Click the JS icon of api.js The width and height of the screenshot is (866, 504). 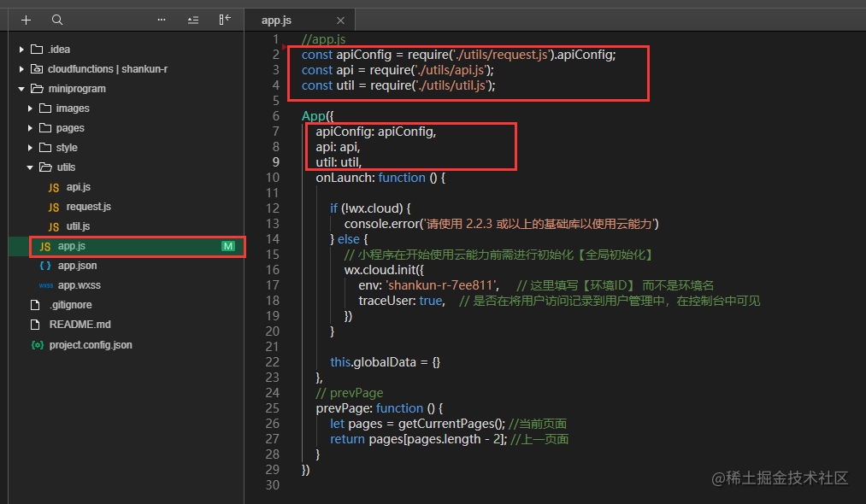point(54,188)
